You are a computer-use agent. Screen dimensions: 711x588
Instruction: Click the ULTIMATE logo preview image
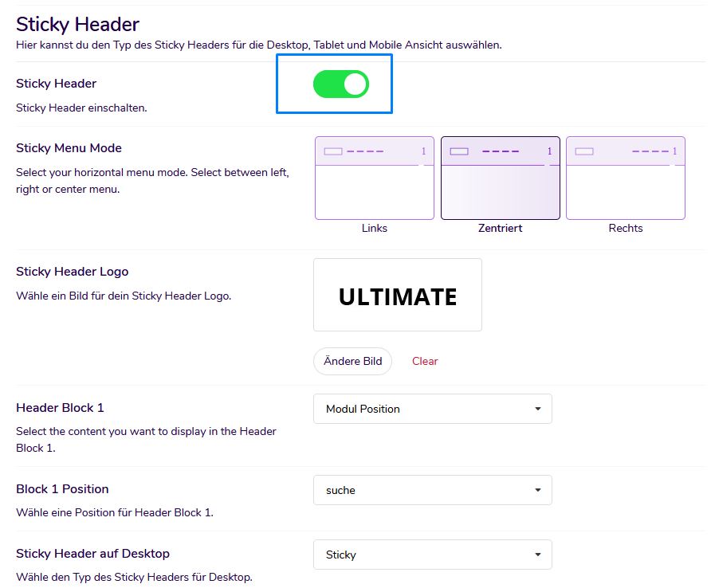397,296
